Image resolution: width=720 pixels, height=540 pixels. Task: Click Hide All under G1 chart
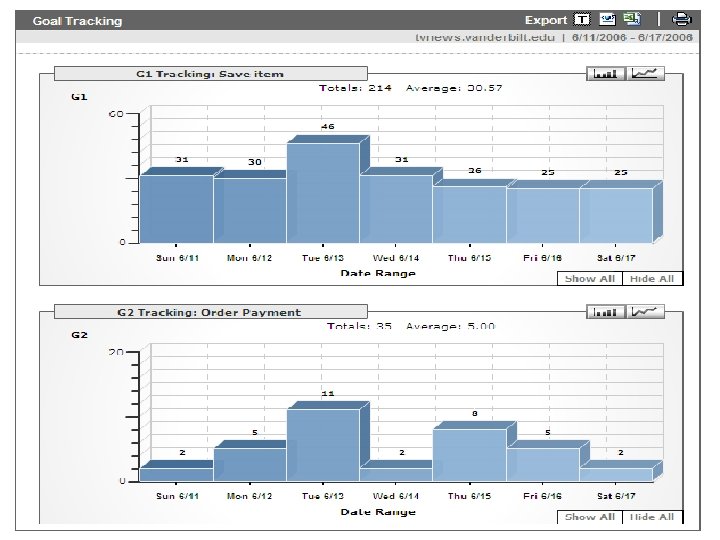652,278
